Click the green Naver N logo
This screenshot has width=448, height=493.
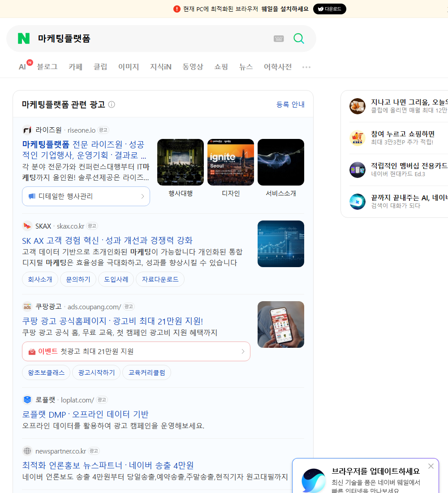coord(24,39)
